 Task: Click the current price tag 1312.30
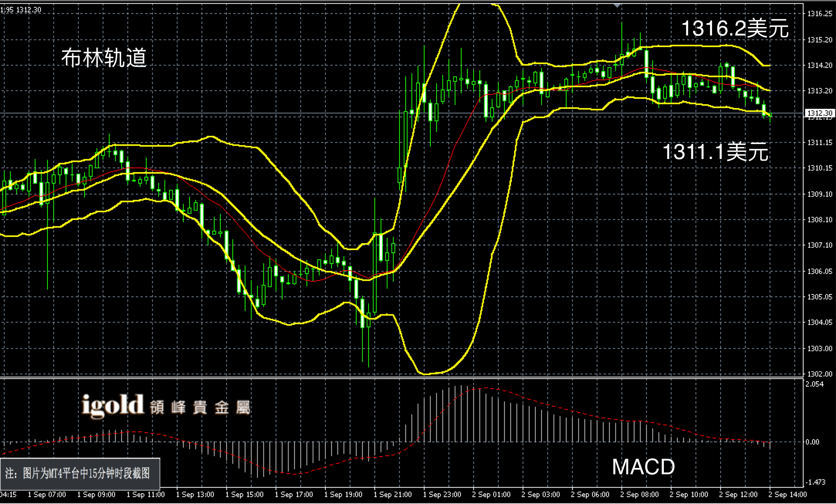point(819,113)
